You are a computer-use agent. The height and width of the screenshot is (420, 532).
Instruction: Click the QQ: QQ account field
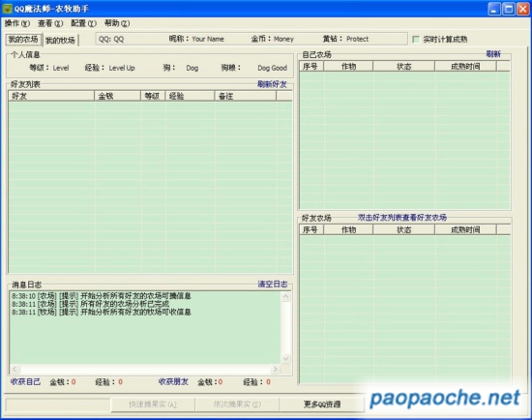111,39
